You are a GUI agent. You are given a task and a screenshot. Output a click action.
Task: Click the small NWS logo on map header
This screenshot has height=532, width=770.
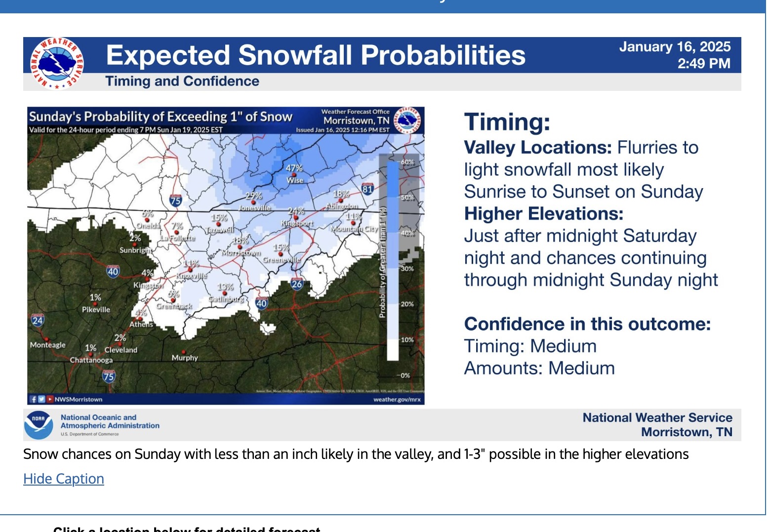tap(408, 120)
